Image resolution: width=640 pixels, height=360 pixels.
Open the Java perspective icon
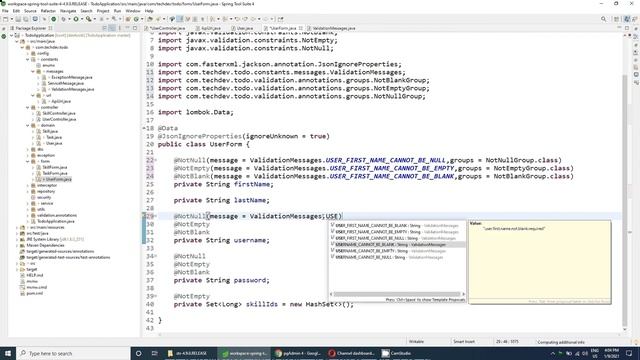pos(627,19)
